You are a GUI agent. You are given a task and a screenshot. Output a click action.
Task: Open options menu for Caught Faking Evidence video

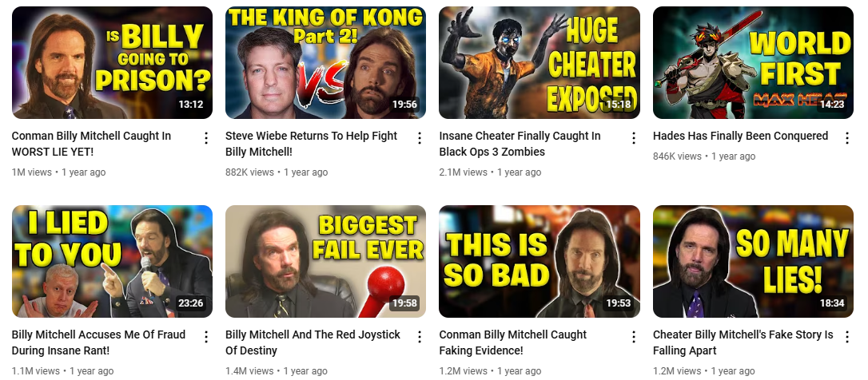634,337
